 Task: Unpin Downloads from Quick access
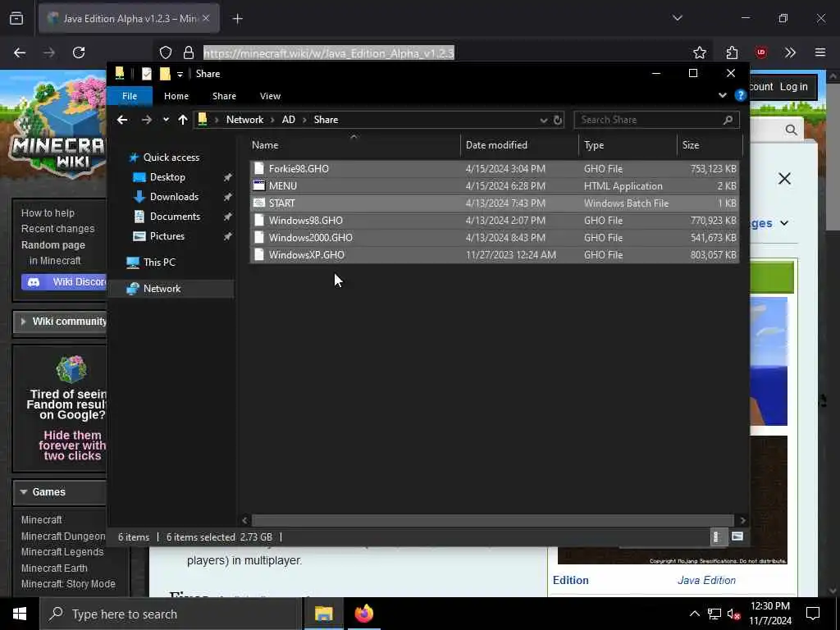click(228, 197)
